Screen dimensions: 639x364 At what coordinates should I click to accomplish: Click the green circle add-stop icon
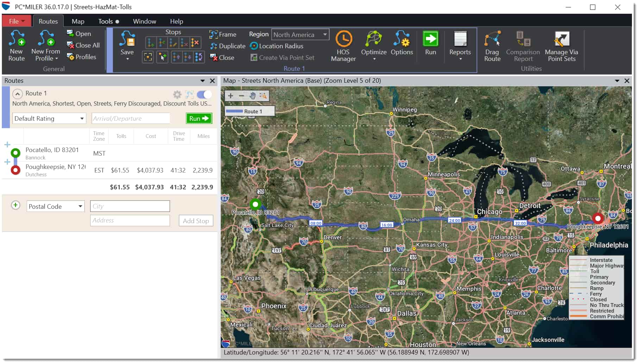tap(15, 206)
